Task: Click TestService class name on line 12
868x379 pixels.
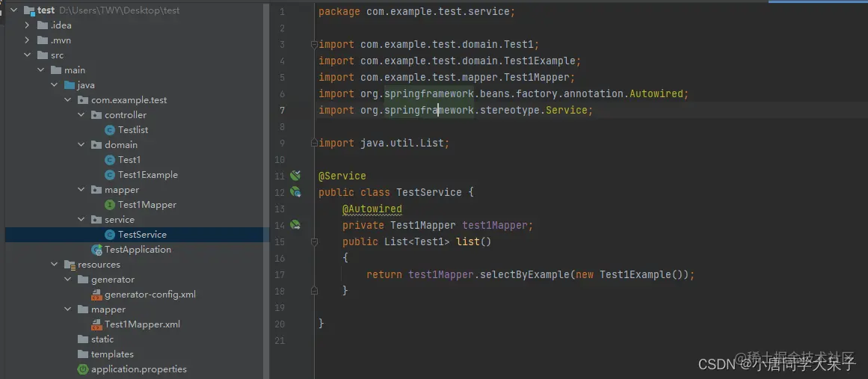Action: pyautogui.click(x=429, y=192)
